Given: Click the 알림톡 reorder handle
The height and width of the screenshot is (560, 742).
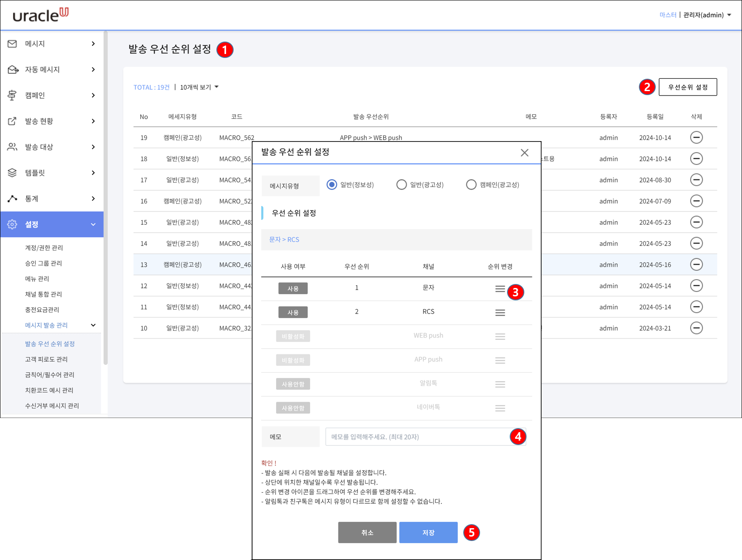Looking at the screenshot, I should pyautogui.click(x=500, y=384).
